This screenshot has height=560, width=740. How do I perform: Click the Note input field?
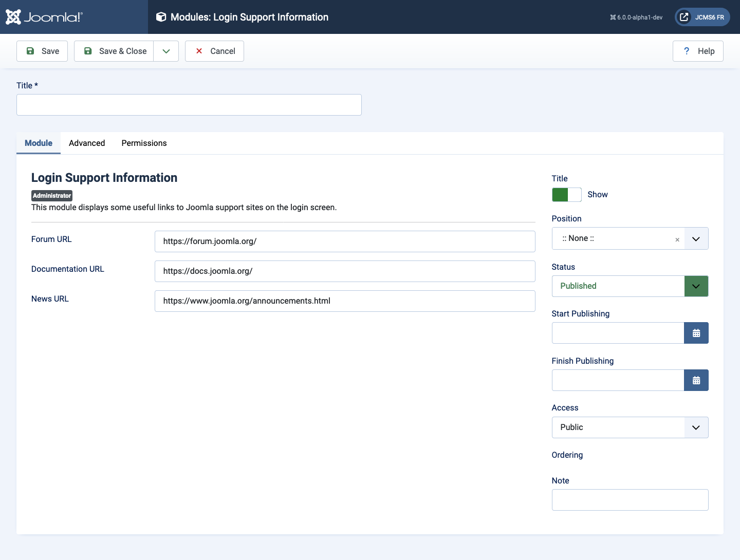[x=630, y=500]
